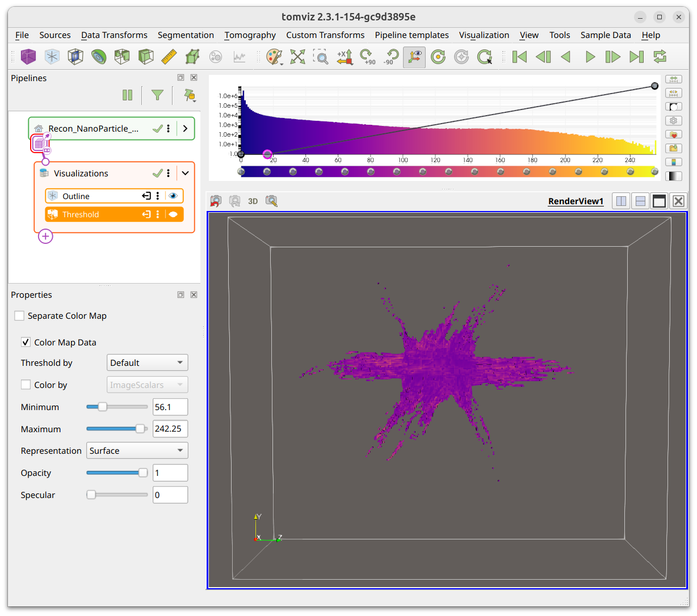Open the Threshold by dropdown
697x616 pixels.
(x=148, y=362)
